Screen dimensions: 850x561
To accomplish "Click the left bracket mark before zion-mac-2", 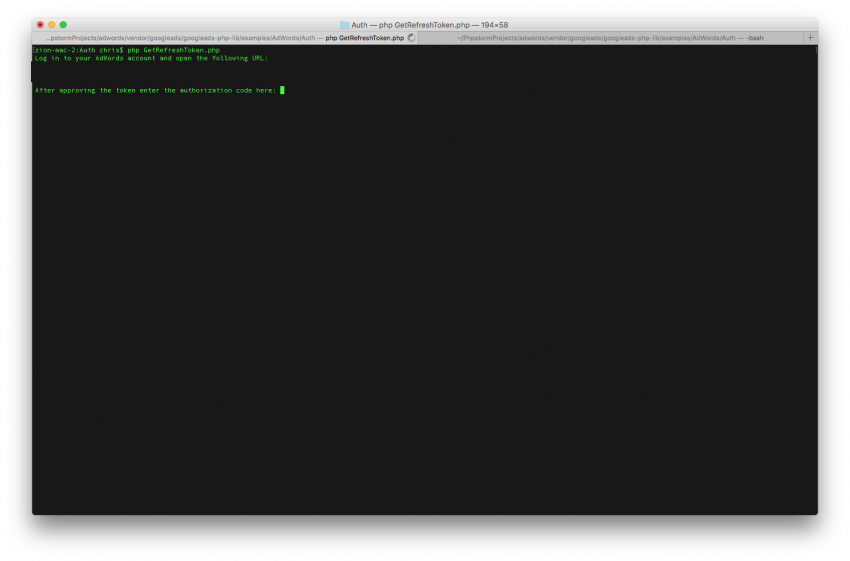I will click(34, 49).
